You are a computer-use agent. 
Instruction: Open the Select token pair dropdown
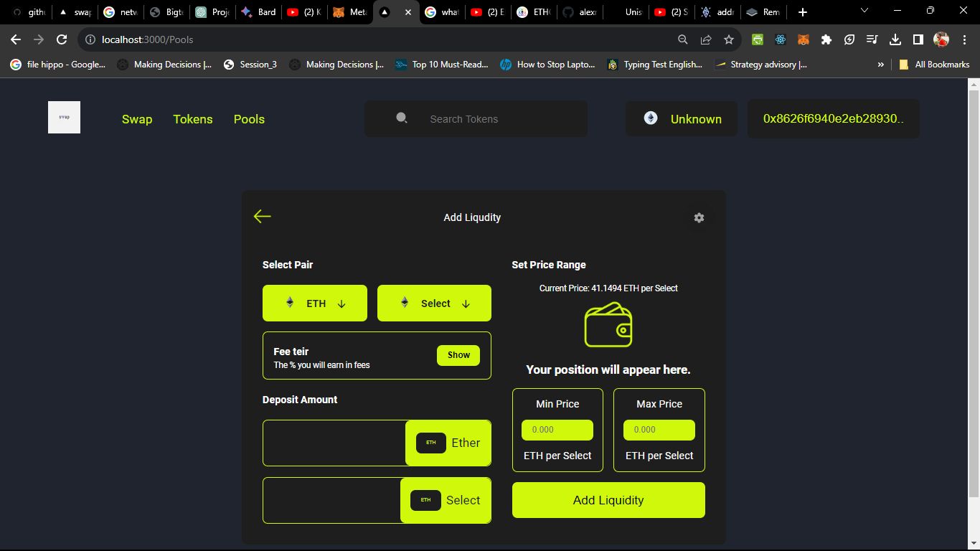(x=434, y=303)
